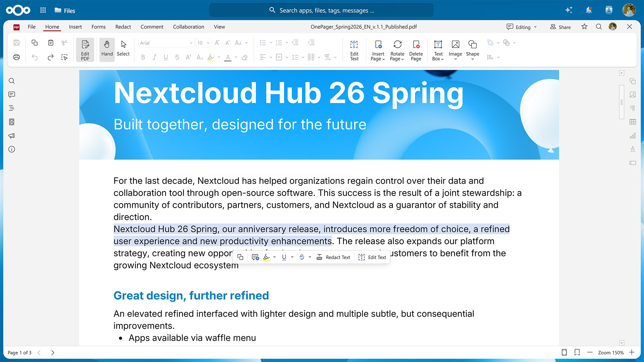
Task: Toggle Bold formatting
Action: point(143,57)
